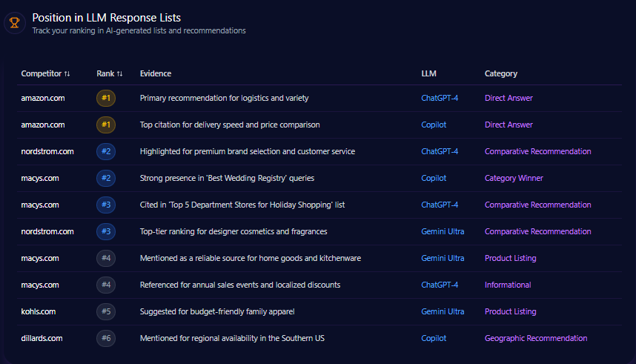Click the #6 rank badge for dillards.com
Viewport: 636px width, 364px height.
[106, 338]
